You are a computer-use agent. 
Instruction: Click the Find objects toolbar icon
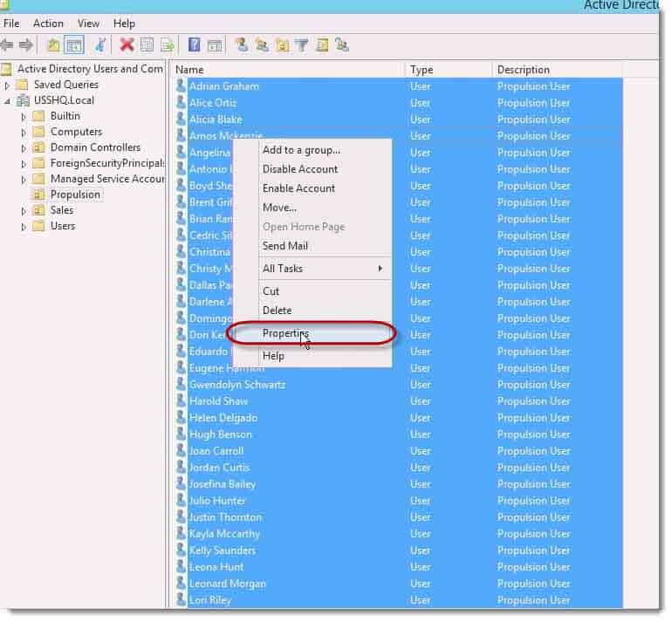322,45
